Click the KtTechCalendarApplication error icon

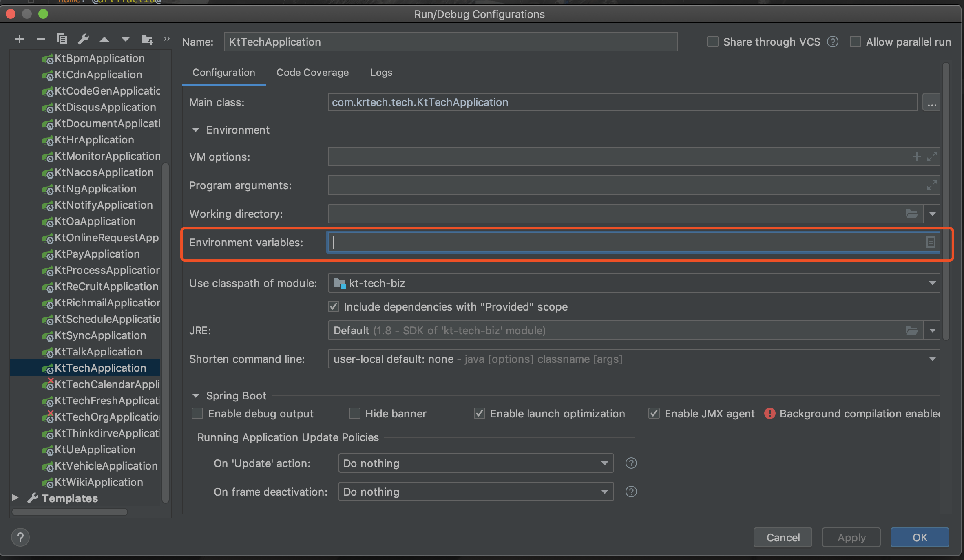(x=48, y=385)
